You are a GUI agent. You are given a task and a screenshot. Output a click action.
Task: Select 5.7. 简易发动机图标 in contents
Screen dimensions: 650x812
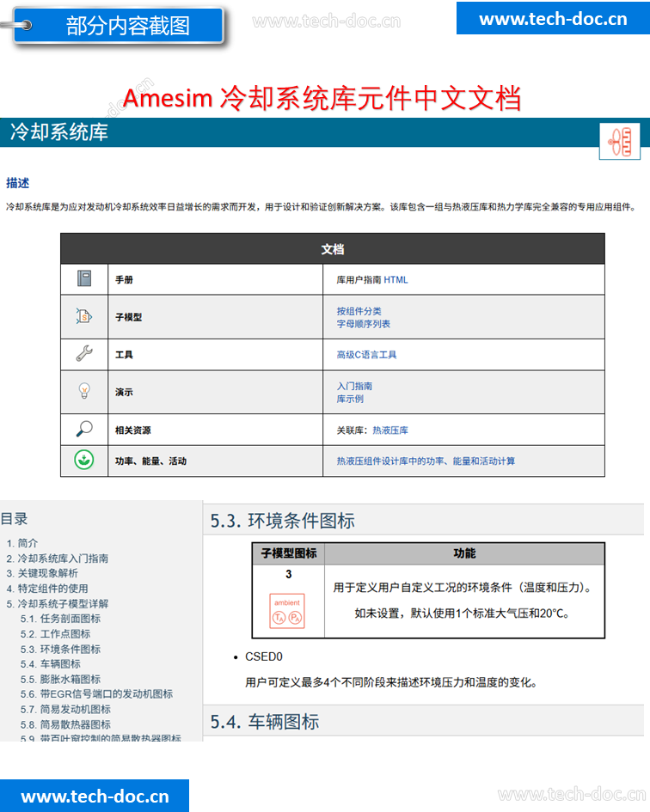point(65,710)
